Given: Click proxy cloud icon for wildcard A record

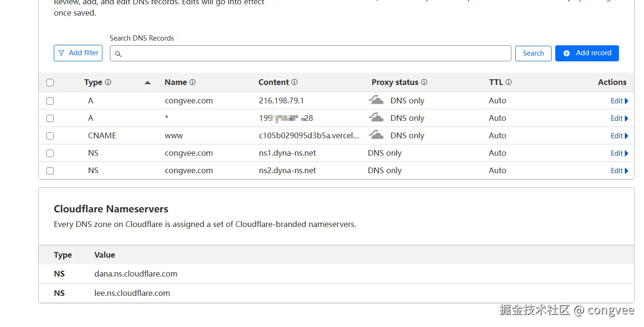Looking at the screenshot, I should 376,118.
